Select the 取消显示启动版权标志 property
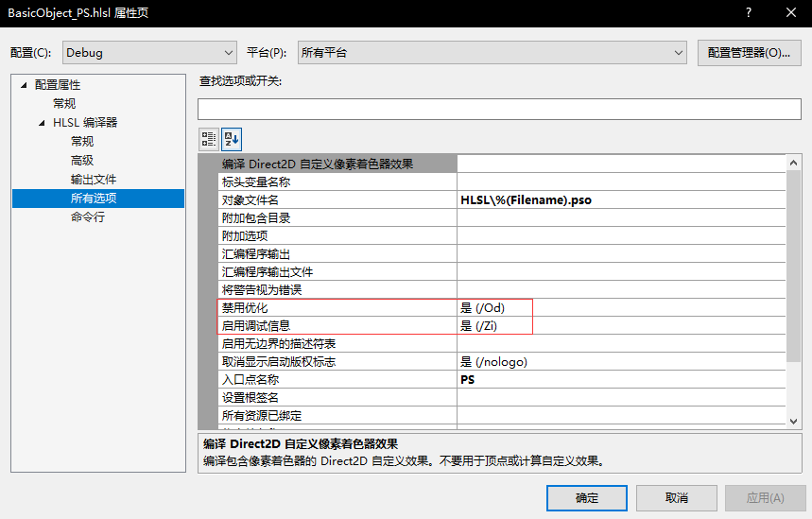 tap(337, 361)
